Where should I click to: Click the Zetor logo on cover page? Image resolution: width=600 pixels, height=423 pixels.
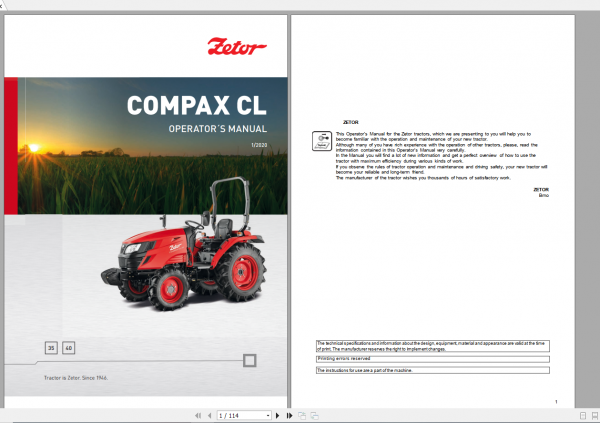(237, 46)
